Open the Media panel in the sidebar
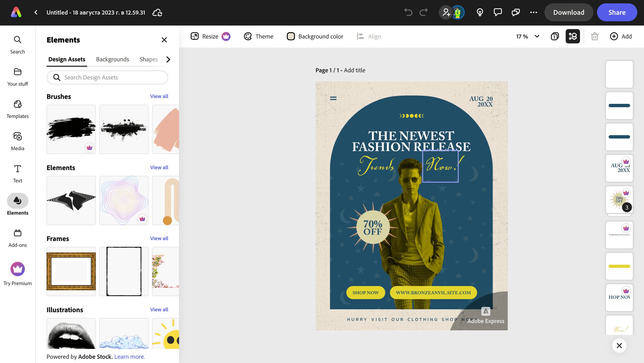Screen dimensions: 644x363 pos(17,141)
